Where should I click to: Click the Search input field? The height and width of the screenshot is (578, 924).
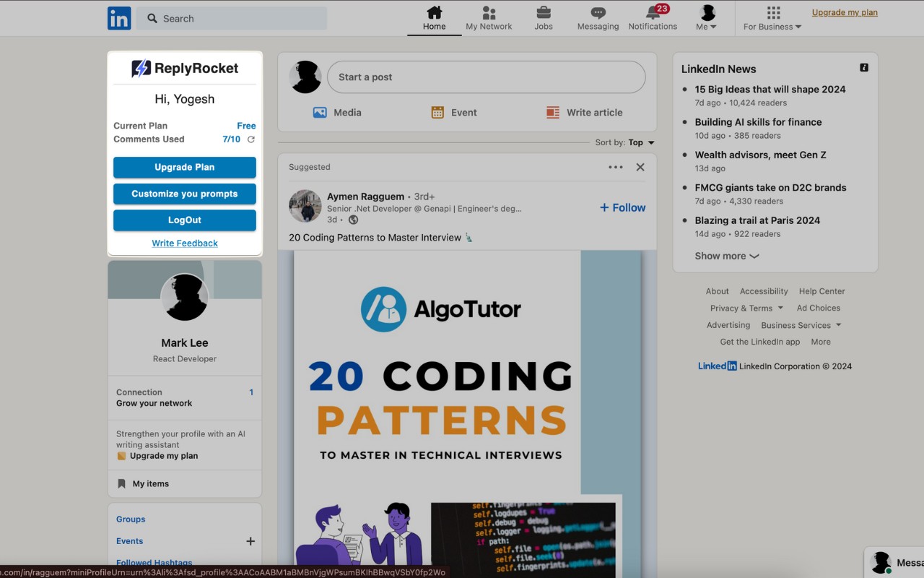[x=232, y=19]
